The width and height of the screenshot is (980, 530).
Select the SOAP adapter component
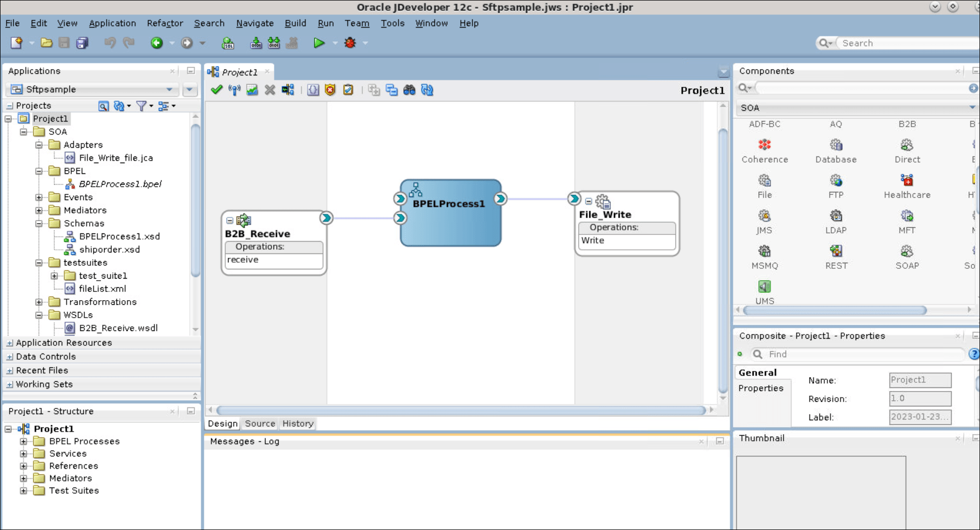pos(907,257)
